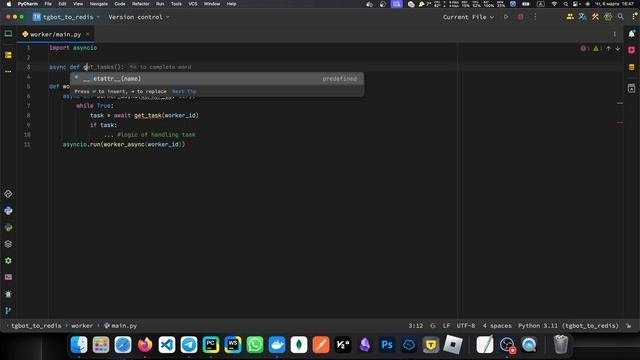Run the current file
Image resolution: width=640 pixels, height=360 pixels.
click(x=506, y=17)
